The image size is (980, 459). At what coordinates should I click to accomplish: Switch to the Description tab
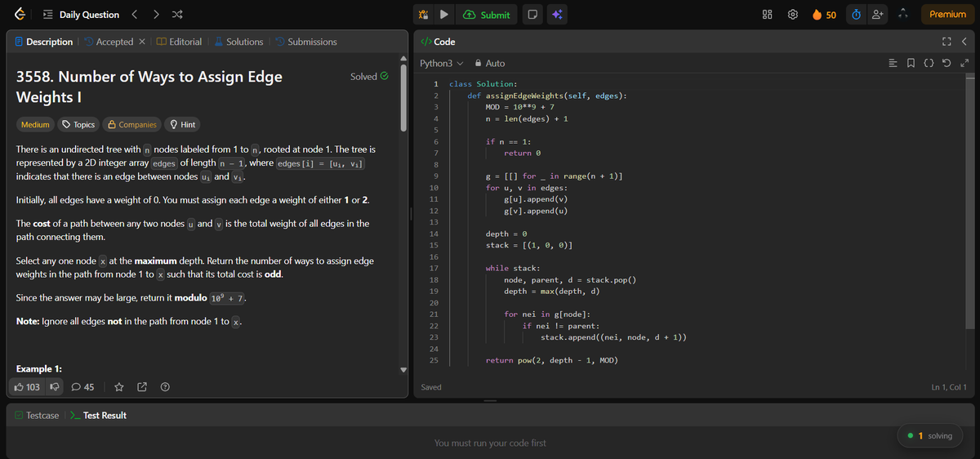pyautogui.click(x=43, y=42)
